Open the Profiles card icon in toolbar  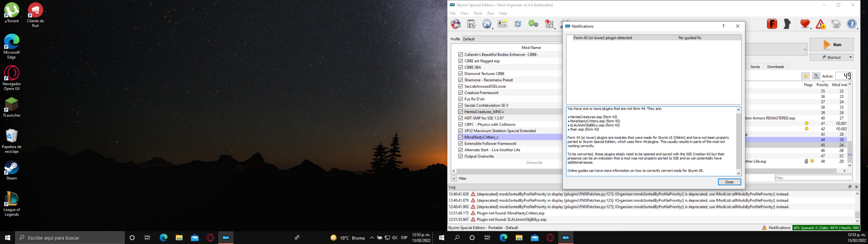pyautogui.click(x=502, y=24)
